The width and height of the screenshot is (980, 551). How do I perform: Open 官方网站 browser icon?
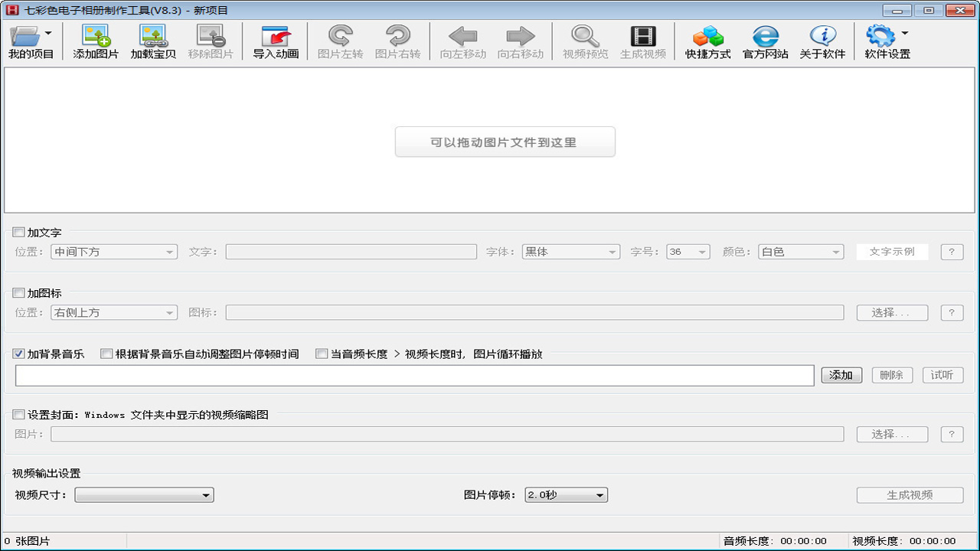pyautogui.click(x=765, y=37)
